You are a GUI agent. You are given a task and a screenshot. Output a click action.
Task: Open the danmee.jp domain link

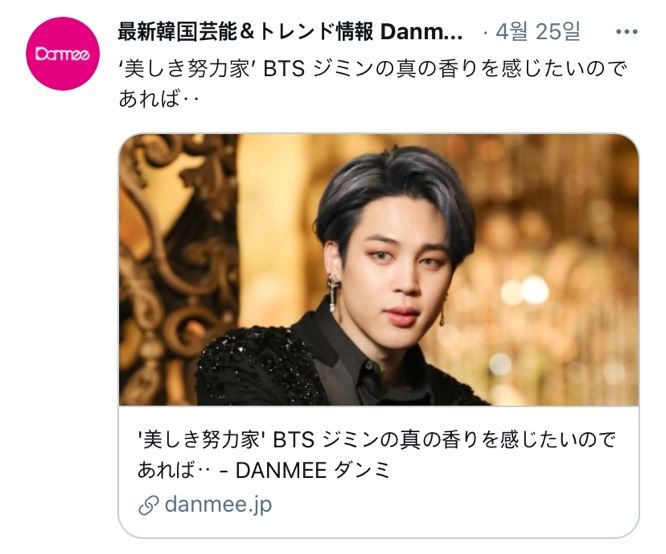[218, 504]
